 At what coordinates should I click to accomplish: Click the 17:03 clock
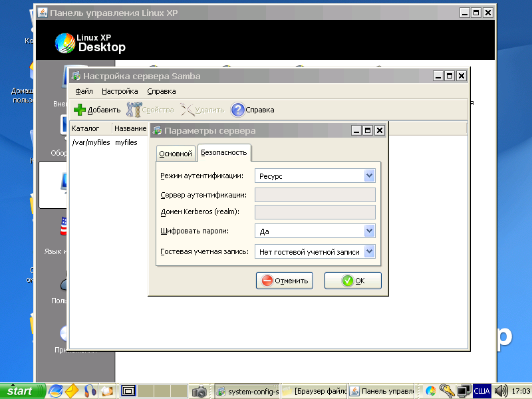tap(521, 391)
